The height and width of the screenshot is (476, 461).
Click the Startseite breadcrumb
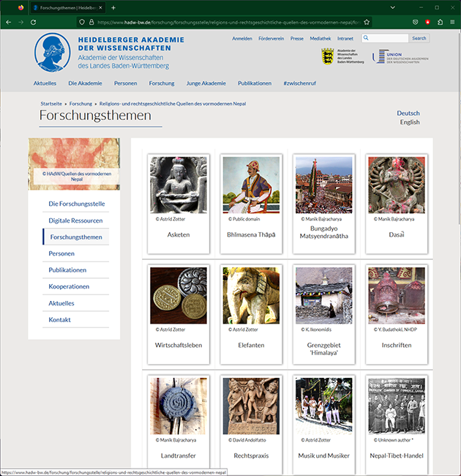click(x=51, y=103)
